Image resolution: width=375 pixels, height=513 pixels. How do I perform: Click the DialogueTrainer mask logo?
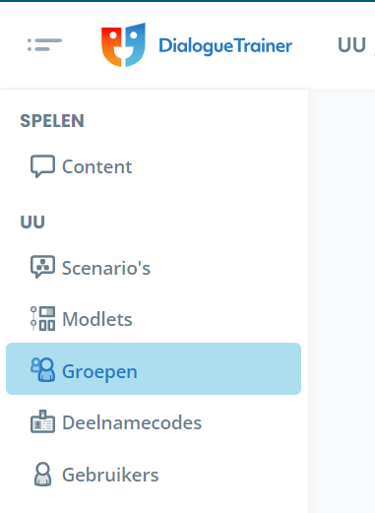[x=123, y=45]
